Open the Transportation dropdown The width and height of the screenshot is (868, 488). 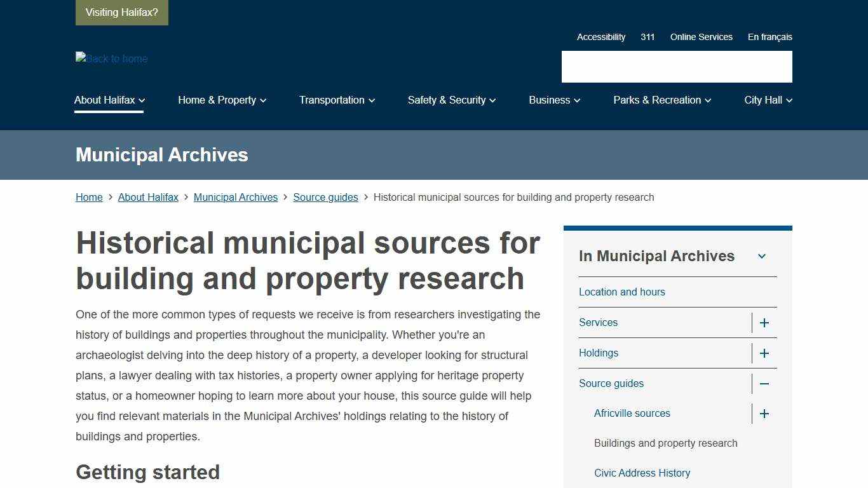tap(337, 100)
